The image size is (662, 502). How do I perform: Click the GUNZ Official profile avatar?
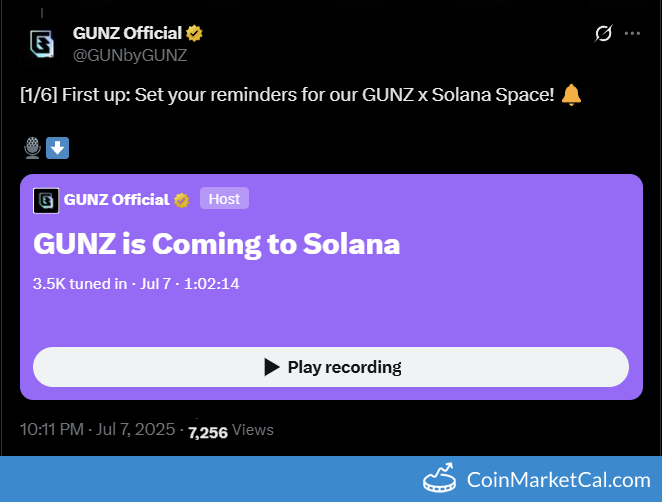pyautogui.click(x=41, y=43)
